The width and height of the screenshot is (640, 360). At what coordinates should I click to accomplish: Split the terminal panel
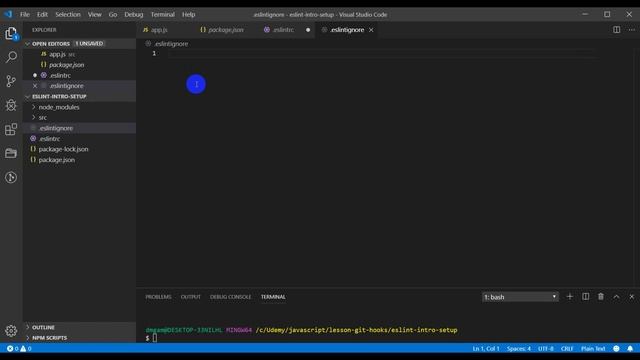coord(585,297)
